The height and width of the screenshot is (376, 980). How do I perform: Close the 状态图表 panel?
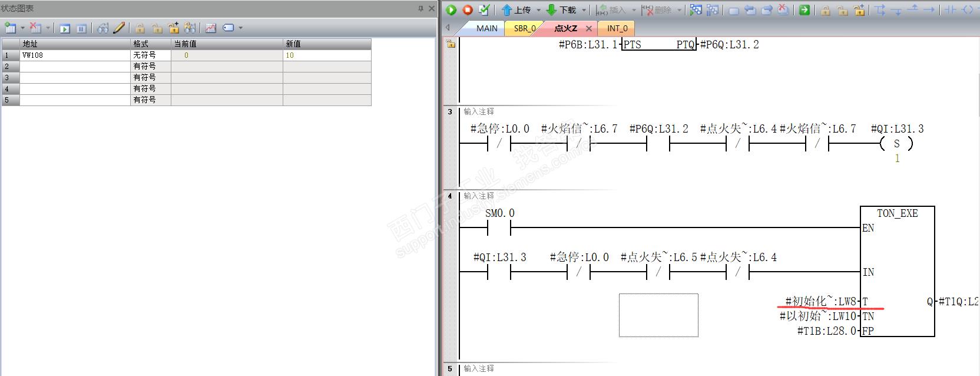coord(431,8)
